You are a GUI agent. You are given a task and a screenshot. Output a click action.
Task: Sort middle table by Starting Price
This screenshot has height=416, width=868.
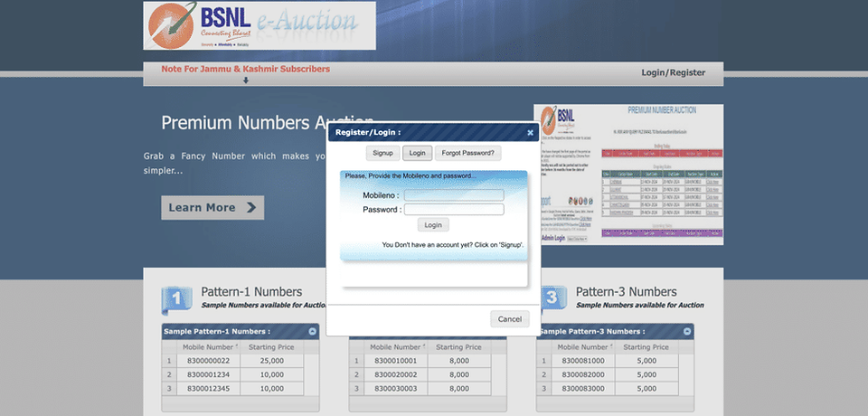tap(459, 347)
